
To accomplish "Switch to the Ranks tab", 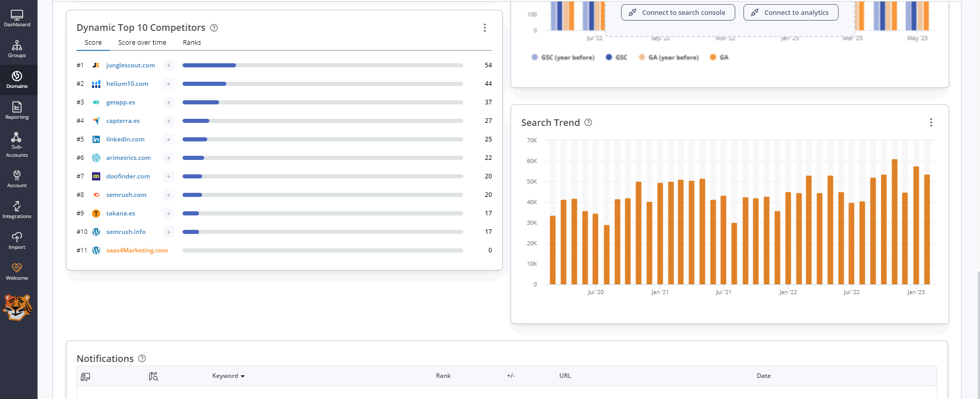I will pos(192,43).
